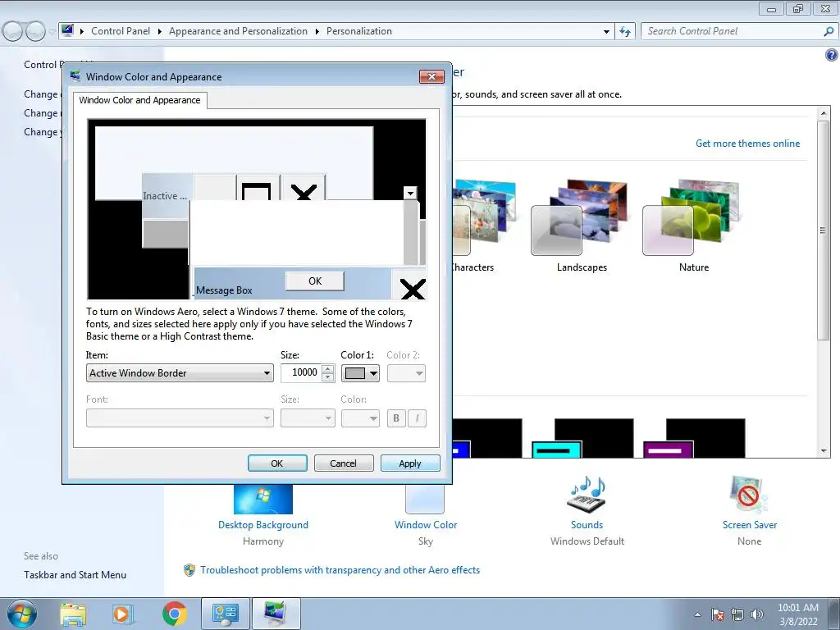Click the Sounds link
840x630 pixels.
pyautogui.click(x=587, y=525)
